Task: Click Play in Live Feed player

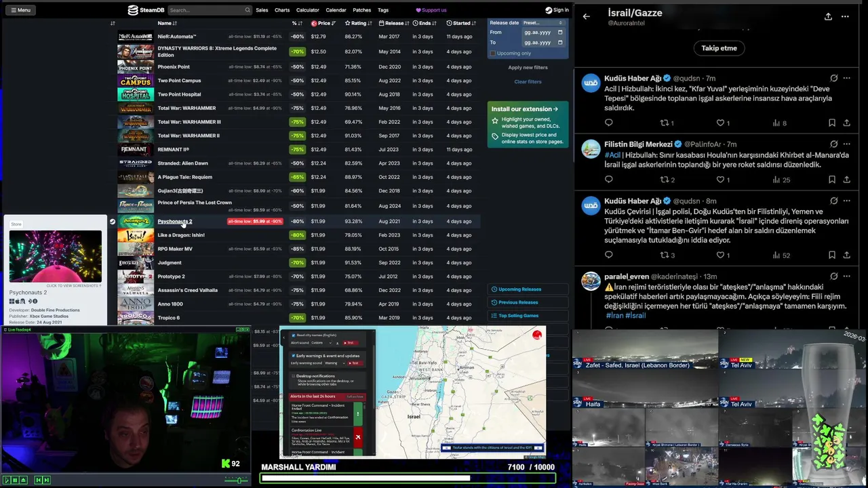Action: (6, 480)
